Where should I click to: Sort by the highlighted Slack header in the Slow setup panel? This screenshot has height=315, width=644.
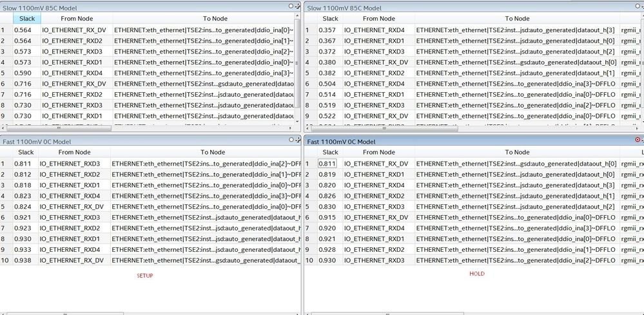(x=27, y=19)
